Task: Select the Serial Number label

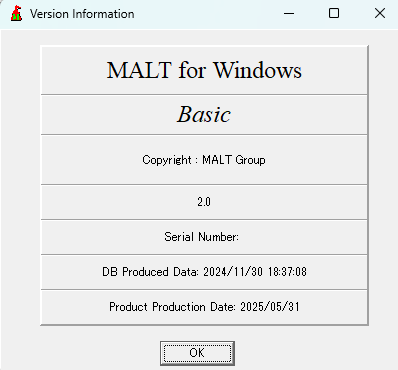Action: click(x=201, y=237)
